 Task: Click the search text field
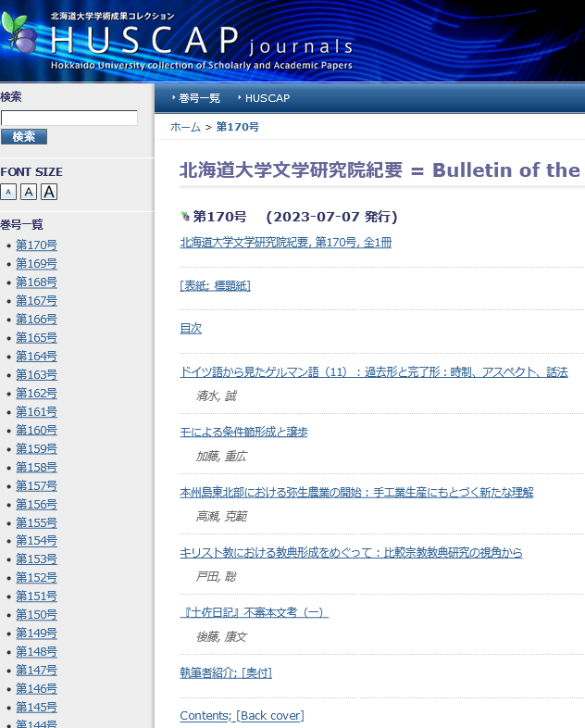click(x=69, y=118)
